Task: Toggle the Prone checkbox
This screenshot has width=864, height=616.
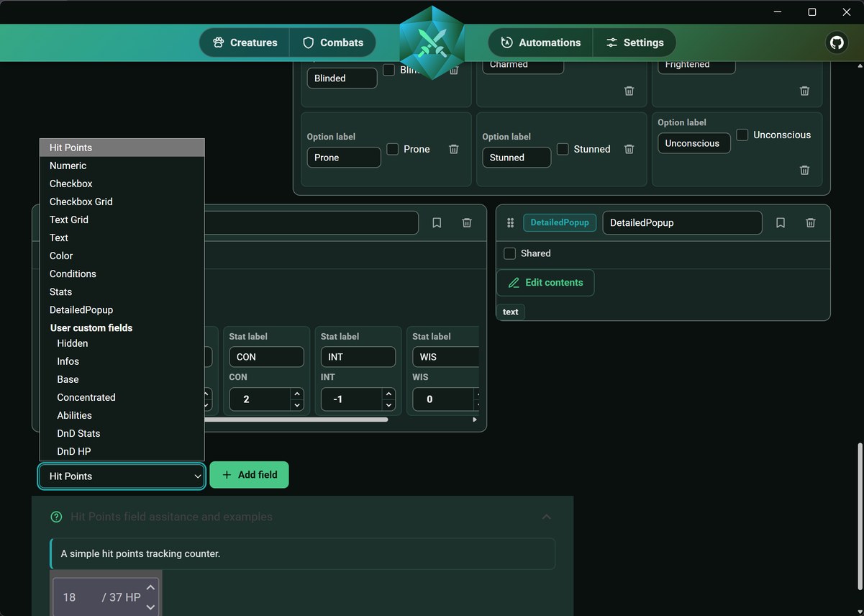Action: (x=393, y=149)
